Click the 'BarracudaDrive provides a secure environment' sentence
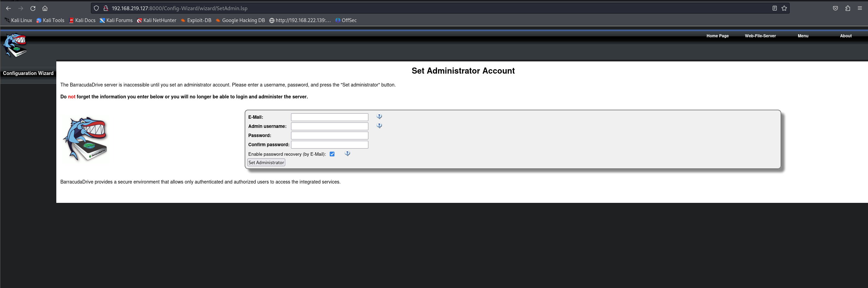 point(200,182)
